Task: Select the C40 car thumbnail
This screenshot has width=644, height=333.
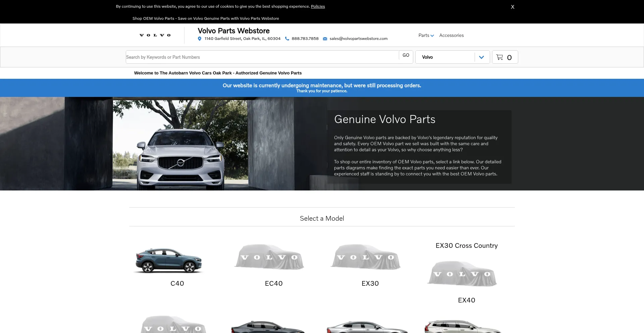Action: pyautogui.click(x=169, y=260)
